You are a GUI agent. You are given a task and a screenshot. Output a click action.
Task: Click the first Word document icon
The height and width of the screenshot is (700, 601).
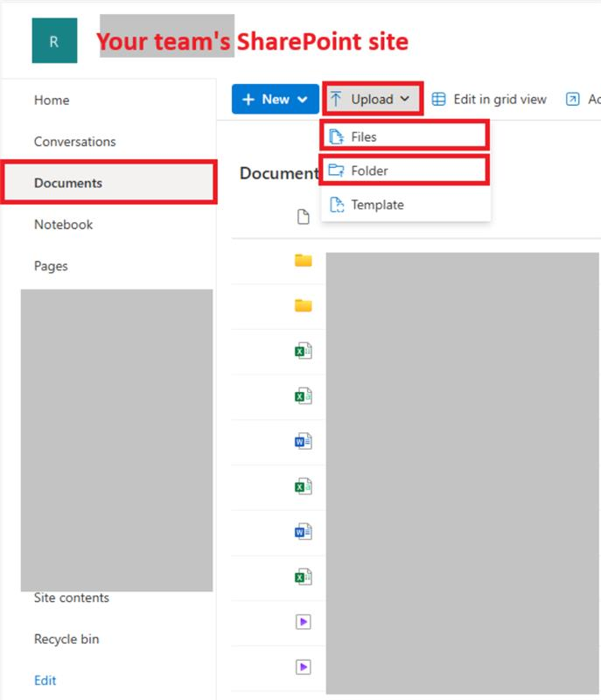[304, 442]
